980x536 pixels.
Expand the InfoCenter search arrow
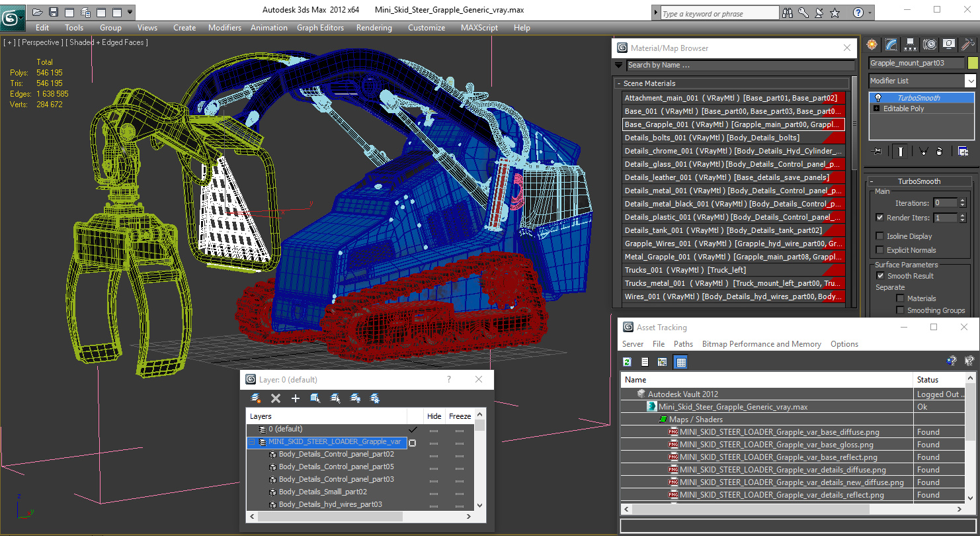coord(655,13)
